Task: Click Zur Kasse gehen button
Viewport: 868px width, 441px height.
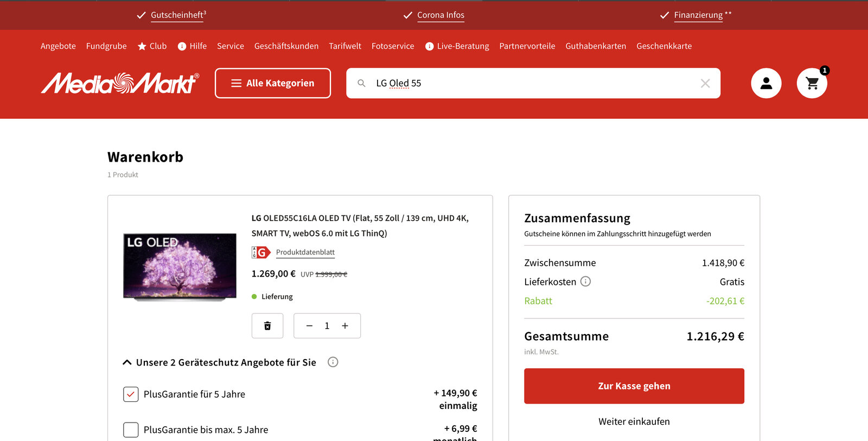Action: [x=634, y=386]
